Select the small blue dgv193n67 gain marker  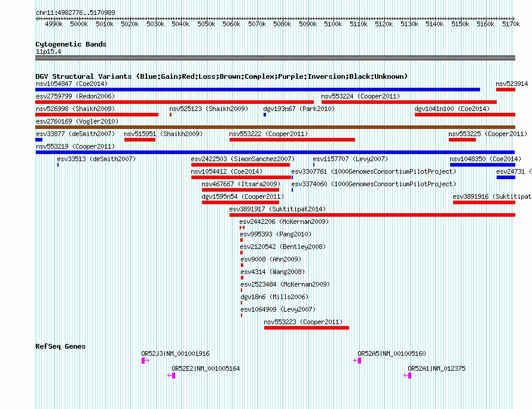pyautogui.click(x=265, y=115)
